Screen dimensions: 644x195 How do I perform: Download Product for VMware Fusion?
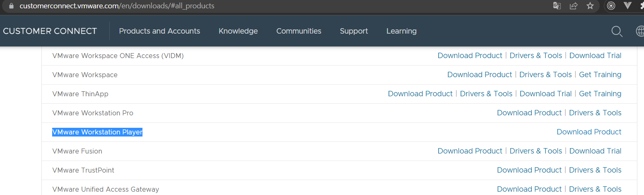[x=470, y=151]
